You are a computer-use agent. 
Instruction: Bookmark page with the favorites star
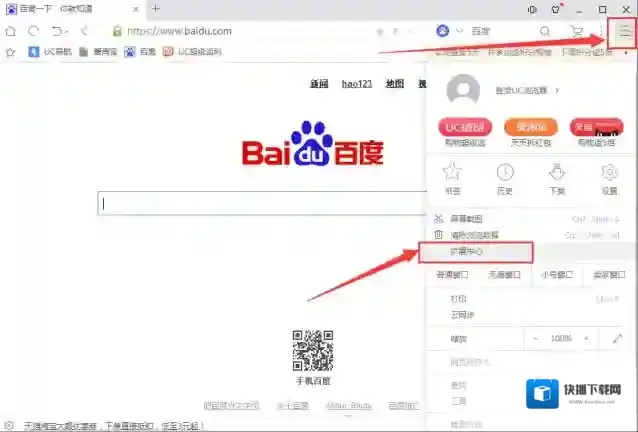point(10,51)
